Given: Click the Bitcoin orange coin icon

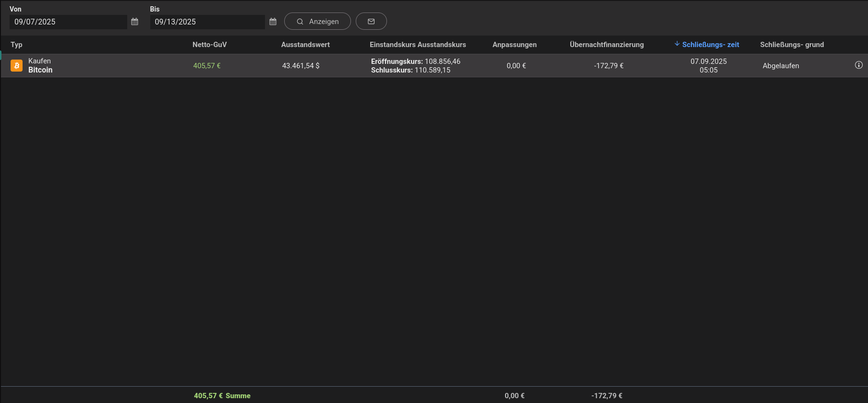Looking at the screenshot, I should (x=17, y=66).
